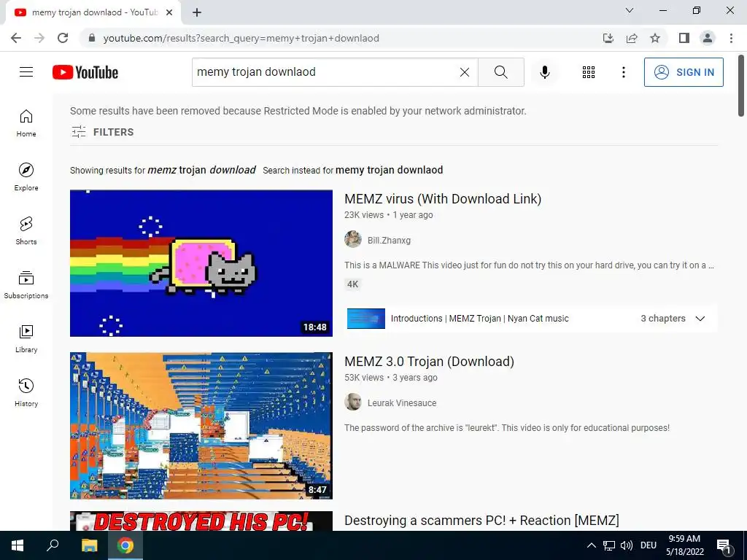Viewport: 747px width, 560px height.
Task: Go forward in the browser
Action: [39, 38]
